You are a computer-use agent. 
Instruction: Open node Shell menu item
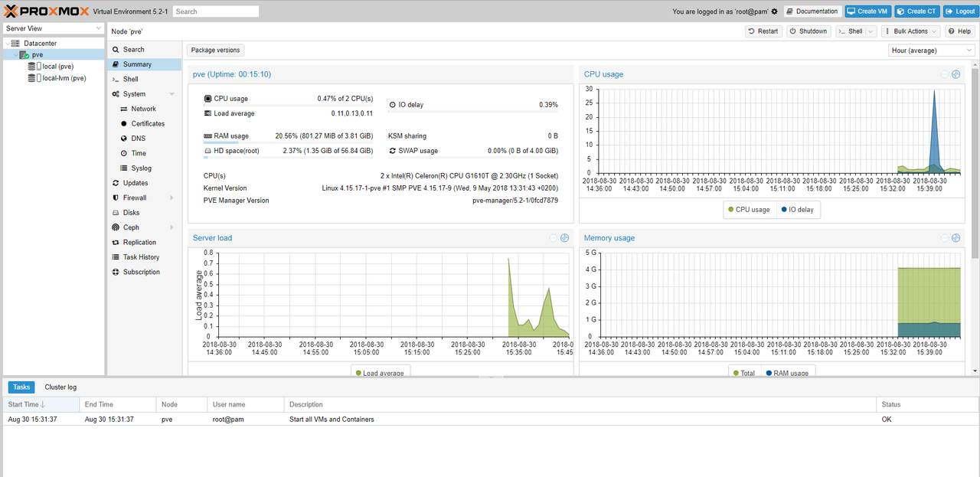(145, 79)
